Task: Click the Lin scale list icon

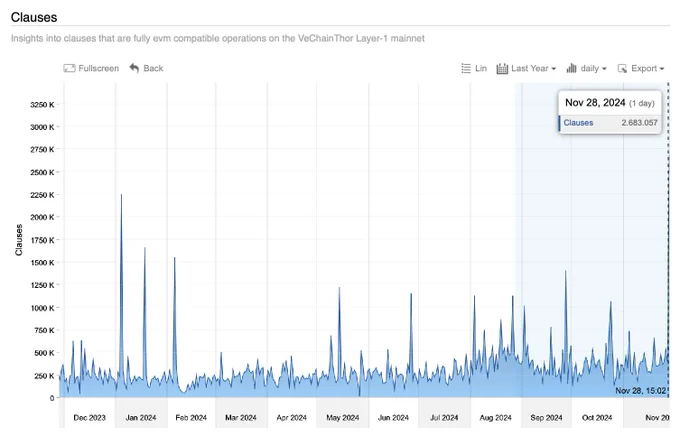Action: tap(466, 69)
